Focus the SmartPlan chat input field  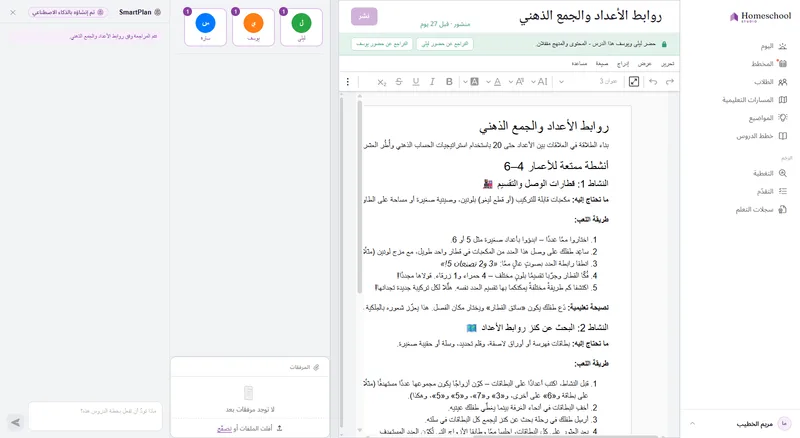(95, 416)
